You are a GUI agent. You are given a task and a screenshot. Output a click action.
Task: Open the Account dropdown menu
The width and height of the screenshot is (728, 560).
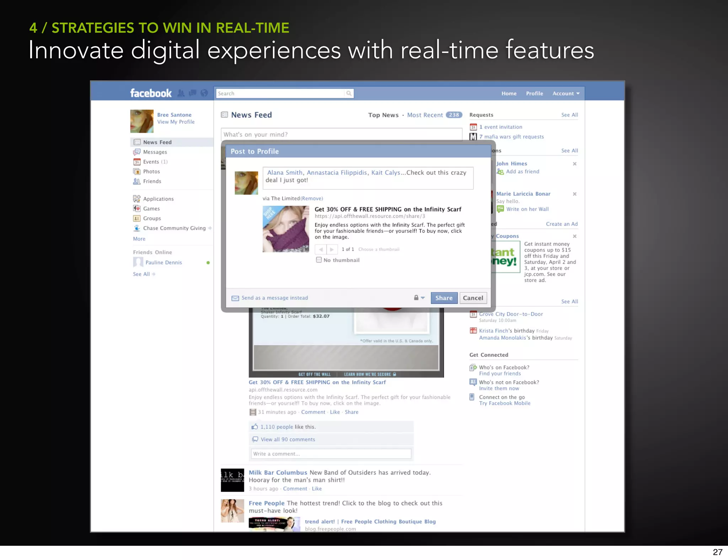(x=566, y=93)
